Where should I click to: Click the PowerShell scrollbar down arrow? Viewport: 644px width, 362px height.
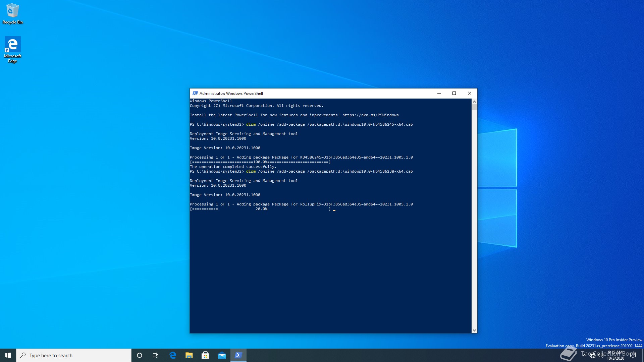click(x=474, y=330)
